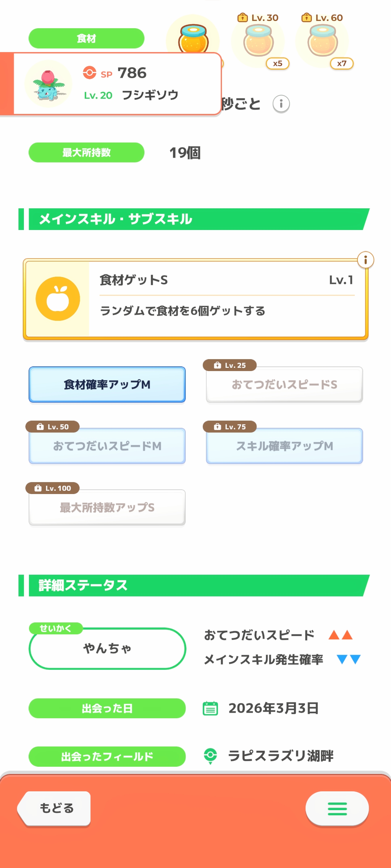Tap the yellow apple skill icon
The width and height of the screenshot is (391, 868).
(58, 299)
